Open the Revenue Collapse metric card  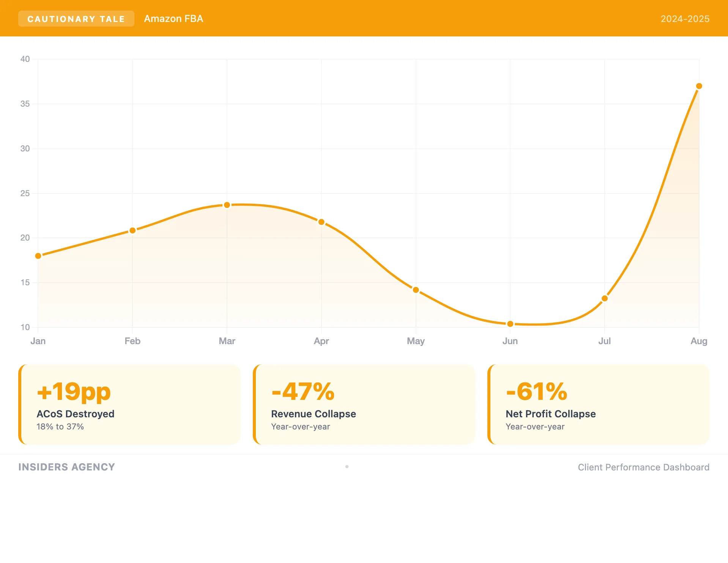364,404
